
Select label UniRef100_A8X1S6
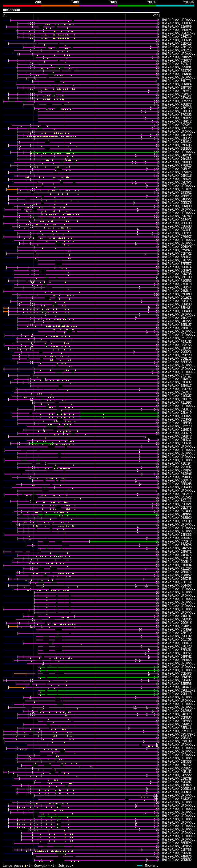click(177, 345)
